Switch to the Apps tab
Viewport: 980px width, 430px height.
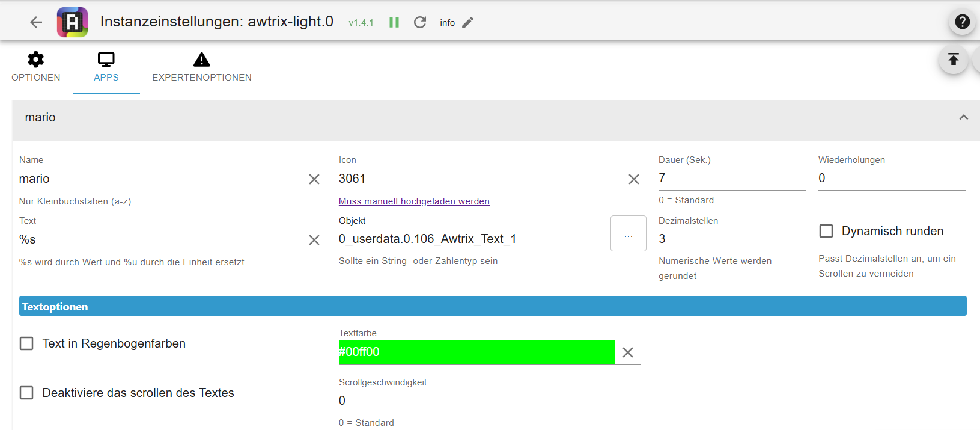(x=106, y=67)
